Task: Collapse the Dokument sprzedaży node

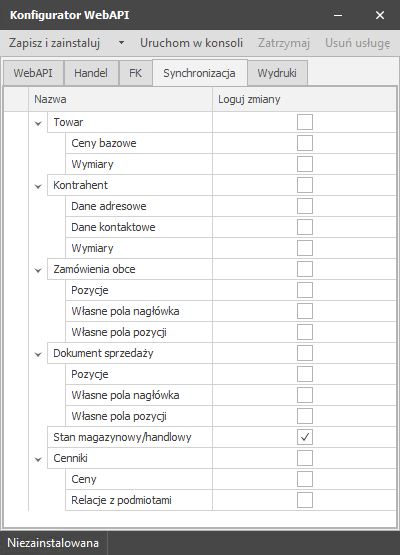Action: tap(38, 354)
